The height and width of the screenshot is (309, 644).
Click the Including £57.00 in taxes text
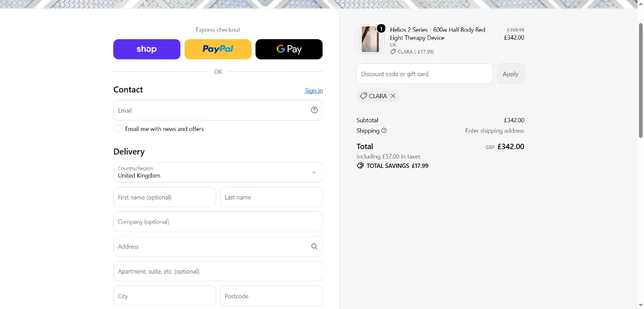[x=389, y=157]
